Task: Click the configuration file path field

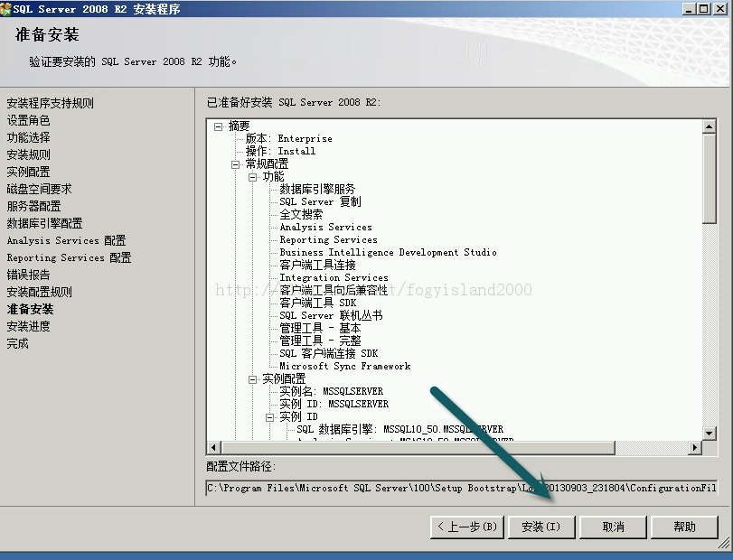Action: pyautogui.click(x=461, y=488)
